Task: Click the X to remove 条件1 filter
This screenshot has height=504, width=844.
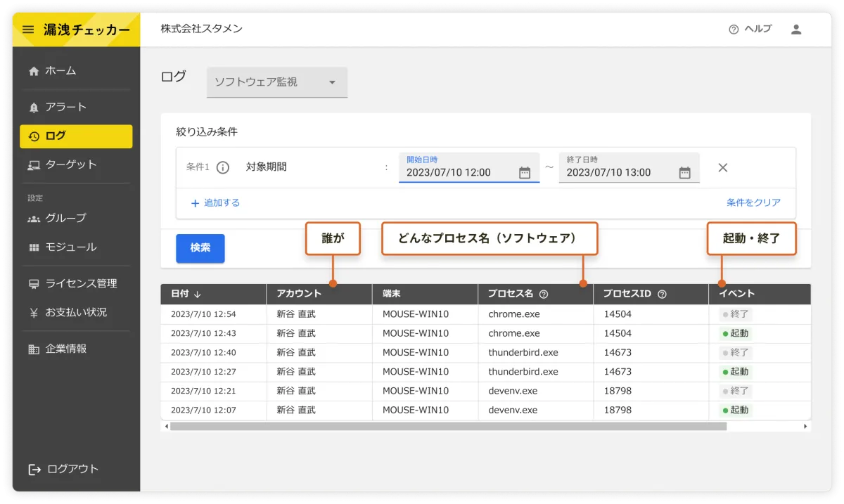Action: 722,167
